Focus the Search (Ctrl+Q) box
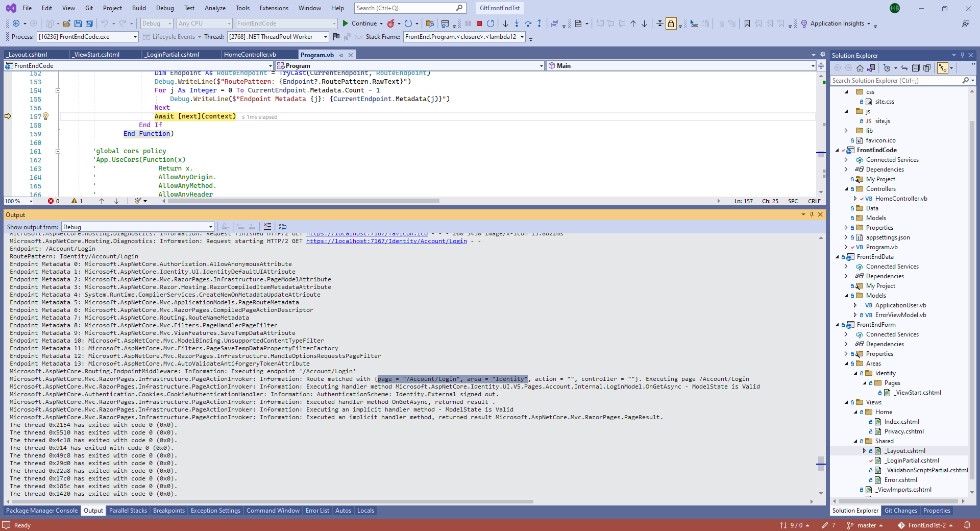This screenshot has width=980, height=531. pos(410,8)
